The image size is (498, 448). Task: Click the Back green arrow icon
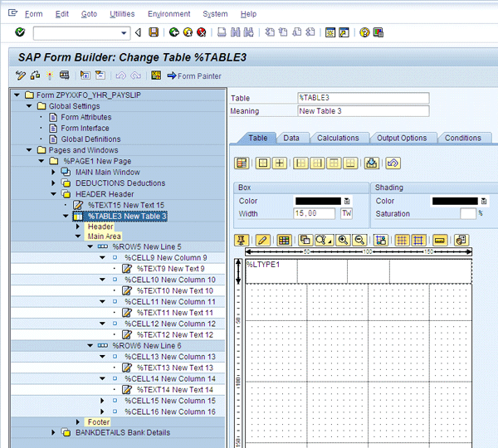(174, 32)
